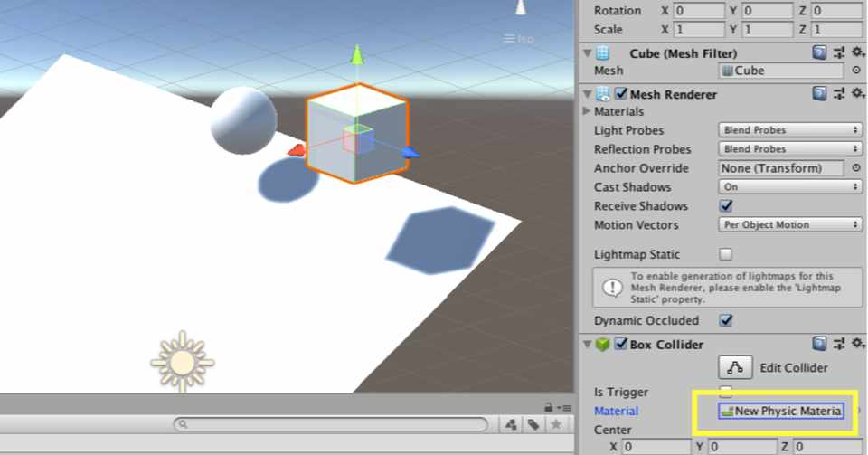Click the Center X field
868x455 pixels.
pos(656,447)
